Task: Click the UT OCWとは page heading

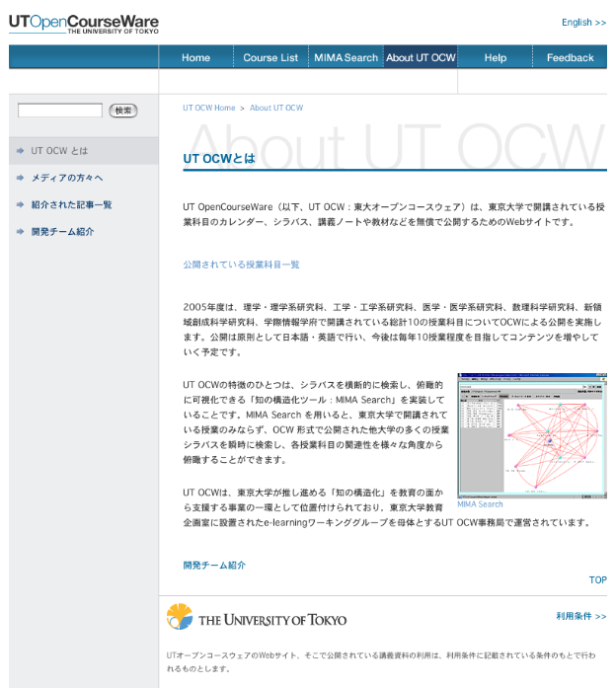Action: click(219, 158)
